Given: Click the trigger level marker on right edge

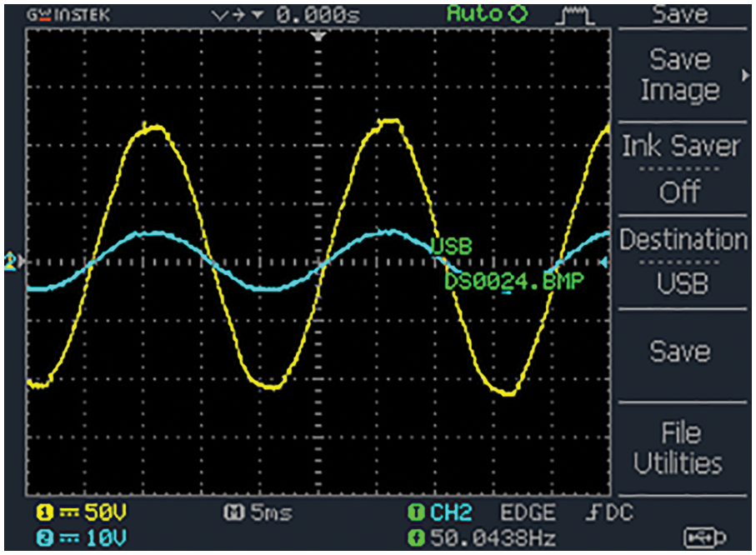Looking at the screenshot, I should [604, 263].
